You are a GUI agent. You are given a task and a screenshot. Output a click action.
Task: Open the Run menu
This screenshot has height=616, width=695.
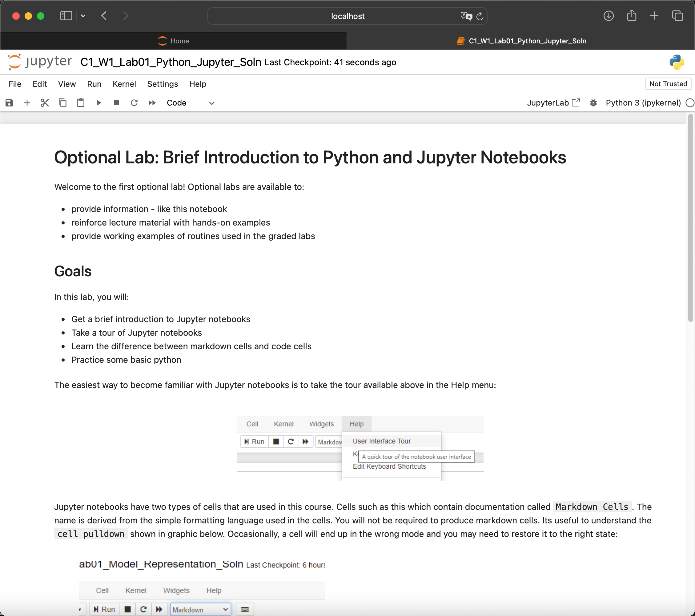coord(94,84)
